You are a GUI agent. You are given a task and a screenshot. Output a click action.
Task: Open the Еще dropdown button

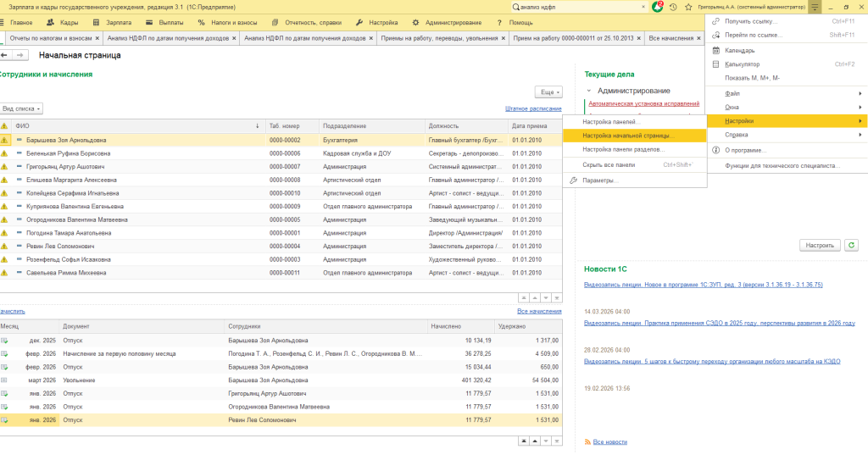point(548,92)
